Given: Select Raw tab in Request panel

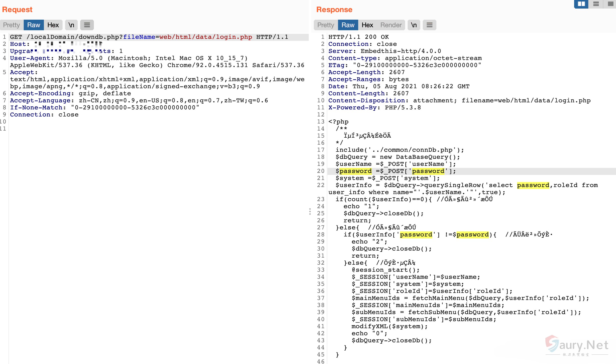Looking at the screenshot, I should tap(34, 25).
